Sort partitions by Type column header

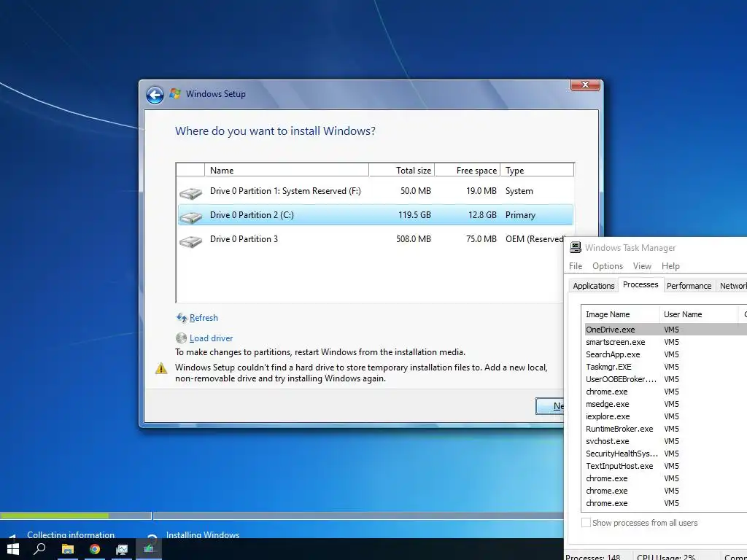point(537,170)
